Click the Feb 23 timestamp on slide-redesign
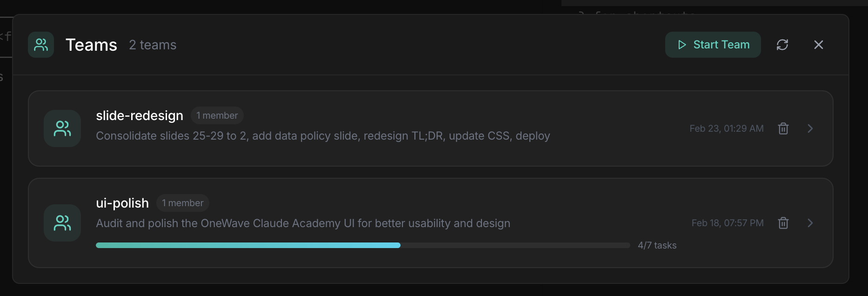The image size is (868, 296). pyautogui.click(x=727, y=128)
